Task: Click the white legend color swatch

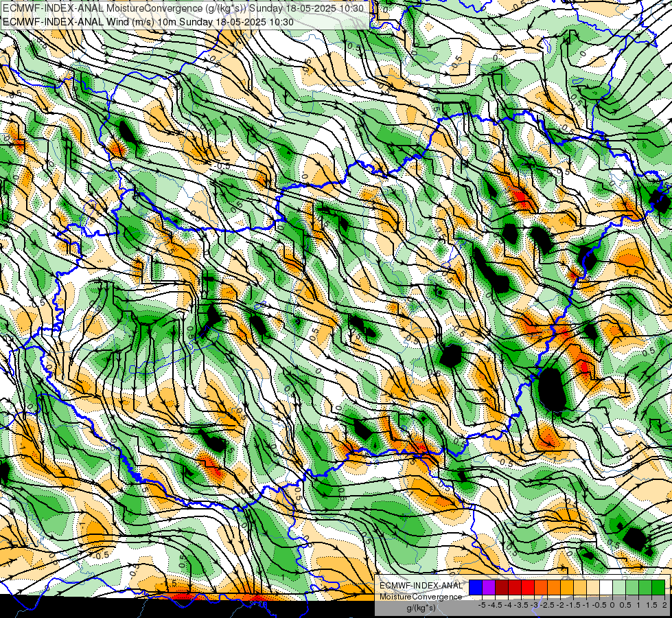Action: (x=606, y=587)
